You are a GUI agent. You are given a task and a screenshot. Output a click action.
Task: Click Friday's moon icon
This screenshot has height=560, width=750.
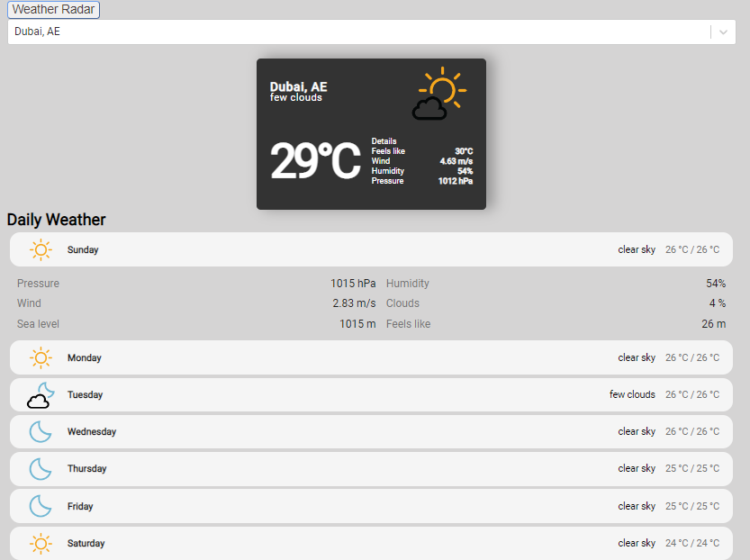coord(40,505)
